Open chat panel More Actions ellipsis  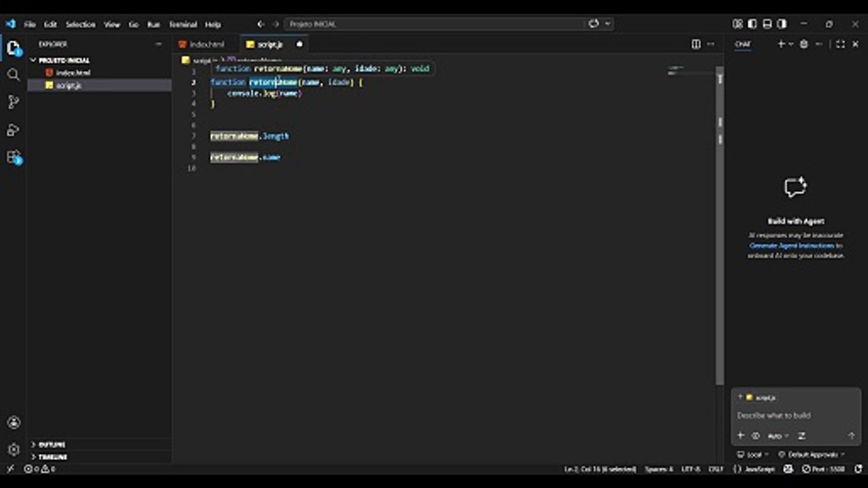click(x=818, y=44)
